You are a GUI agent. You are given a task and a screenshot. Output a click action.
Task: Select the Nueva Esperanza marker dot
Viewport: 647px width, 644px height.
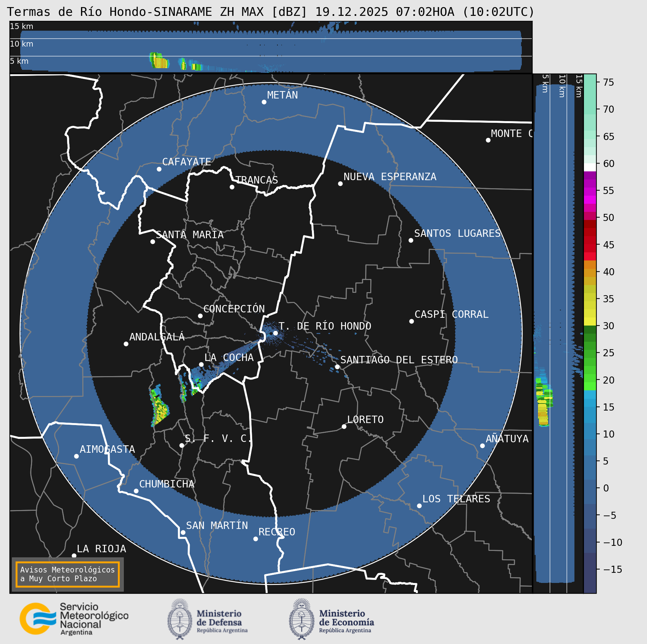coord(340,184)
